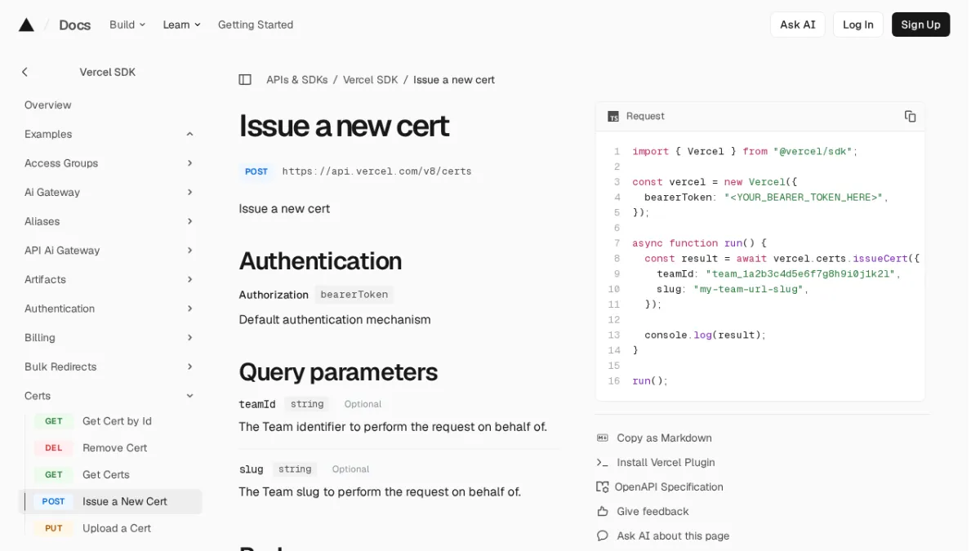The image size is (980, 551).
Task: Click Install Vercel Plugin link
Action: pos(666,462)
